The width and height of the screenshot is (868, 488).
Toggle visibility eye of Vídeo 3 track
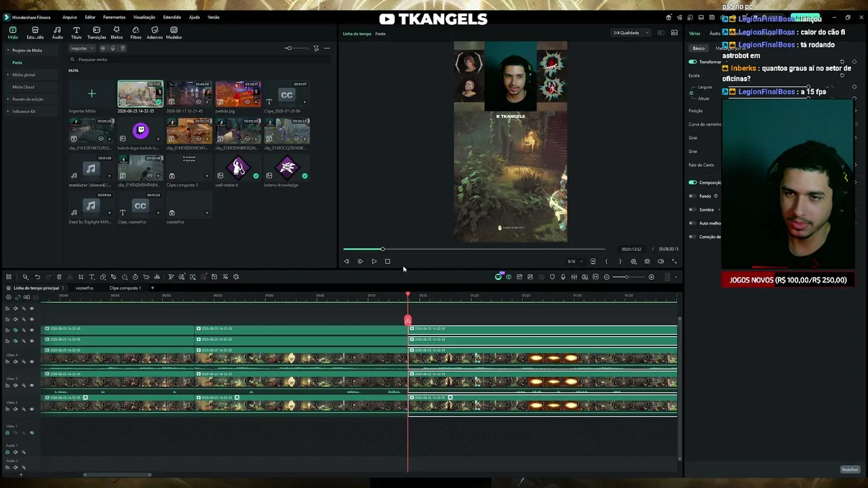pos(31,385)
